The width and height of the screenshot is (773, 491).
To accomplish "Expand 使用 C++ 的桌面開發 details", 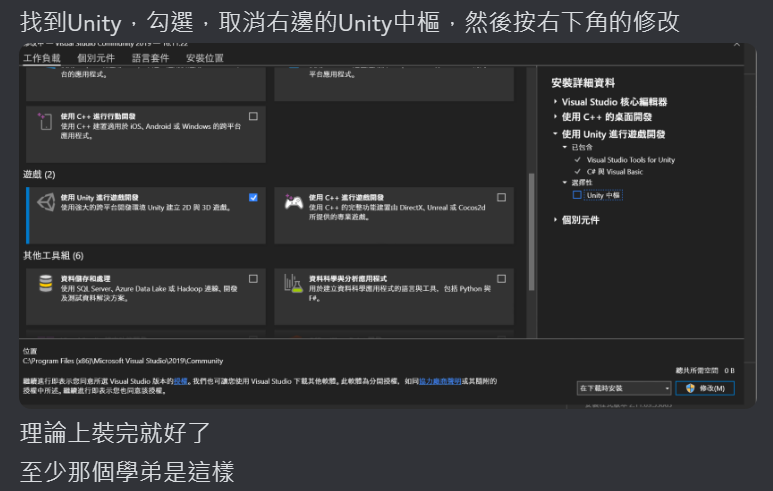I will point(555,117).
